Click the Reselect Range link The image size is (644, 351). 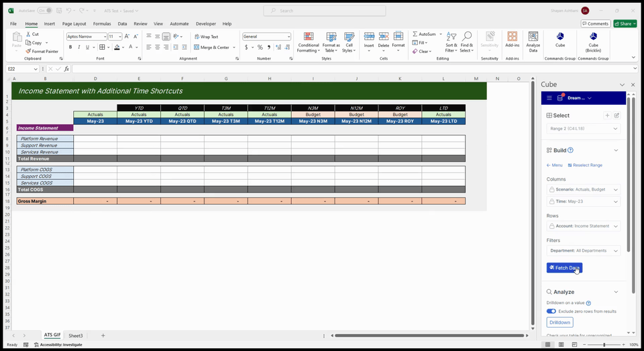click(585, 165)
